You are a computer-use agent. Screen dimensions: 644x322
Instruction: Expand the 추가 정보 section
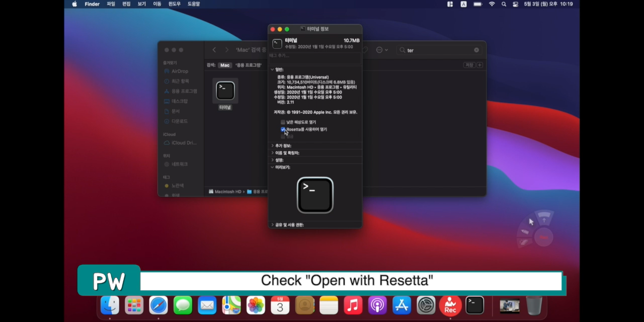(272, 145)
